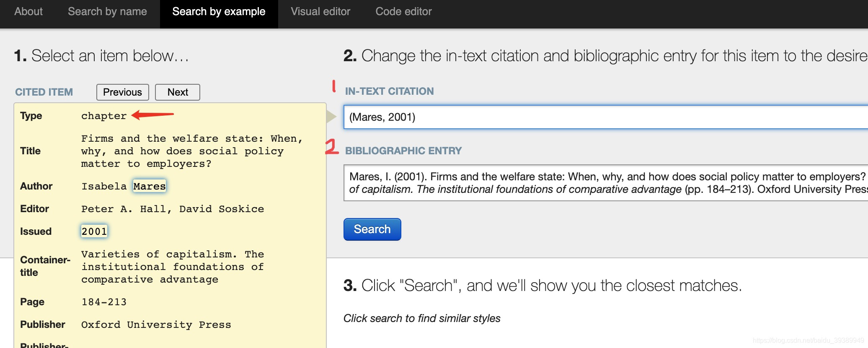Click the highlighted issued year 2001

[94, 231]
